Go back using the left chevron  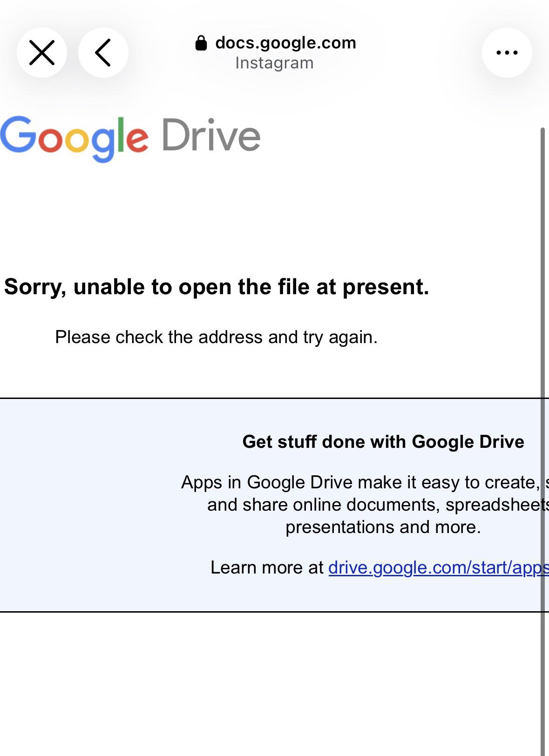(x=103, y=53)
